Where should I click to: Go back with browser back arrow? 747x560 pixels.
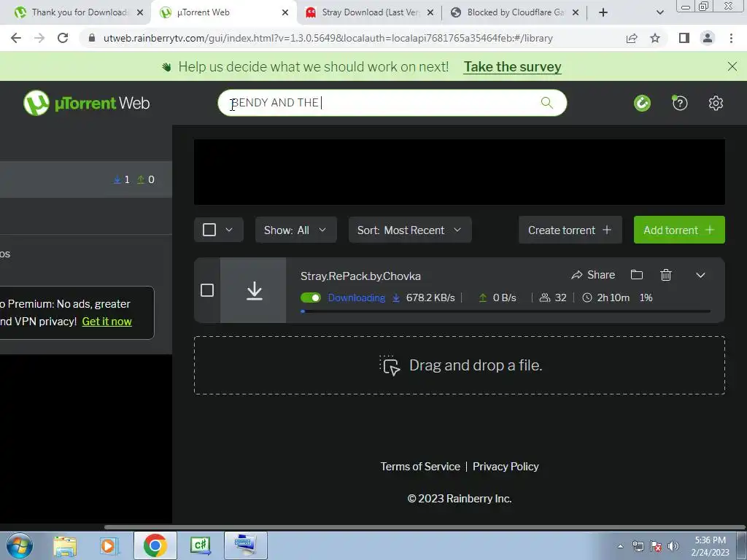click(x=16, y=38)
